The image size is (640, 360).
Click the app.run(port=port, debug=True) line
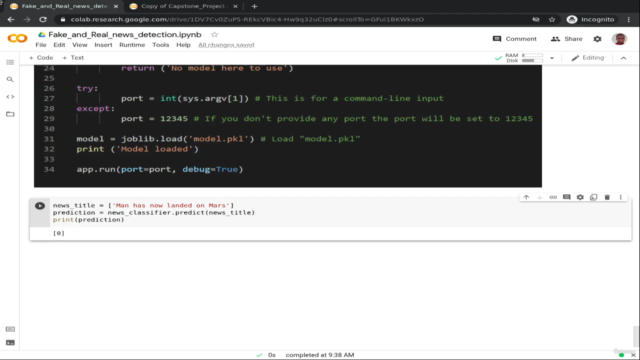[x=160, y=169]
